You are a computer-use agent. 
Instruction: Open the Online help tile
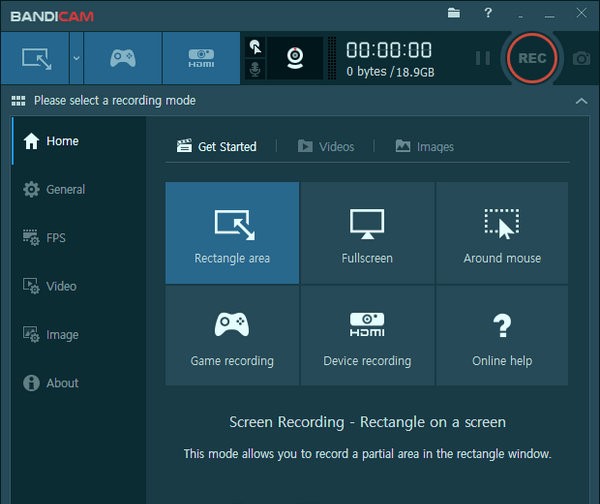click(502, 336)
